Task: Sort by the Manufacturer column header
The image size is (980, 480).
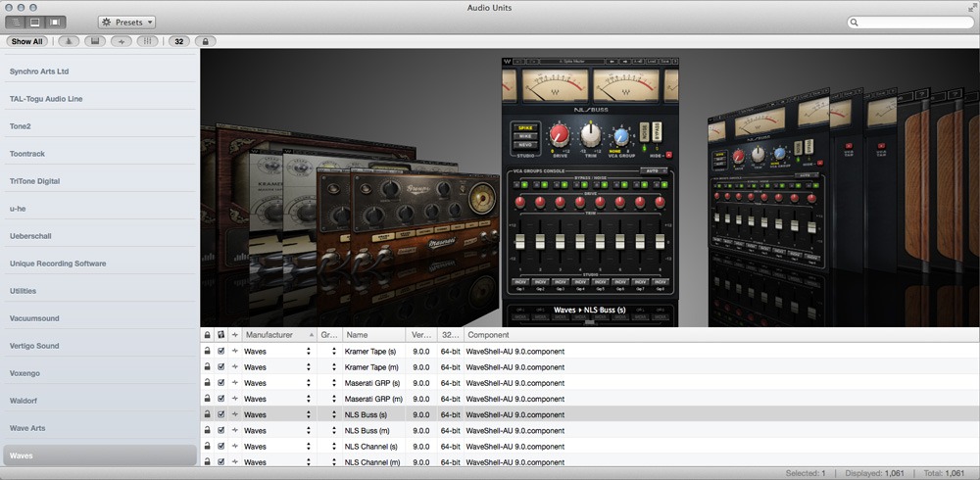Action: (x=279, y=335)
